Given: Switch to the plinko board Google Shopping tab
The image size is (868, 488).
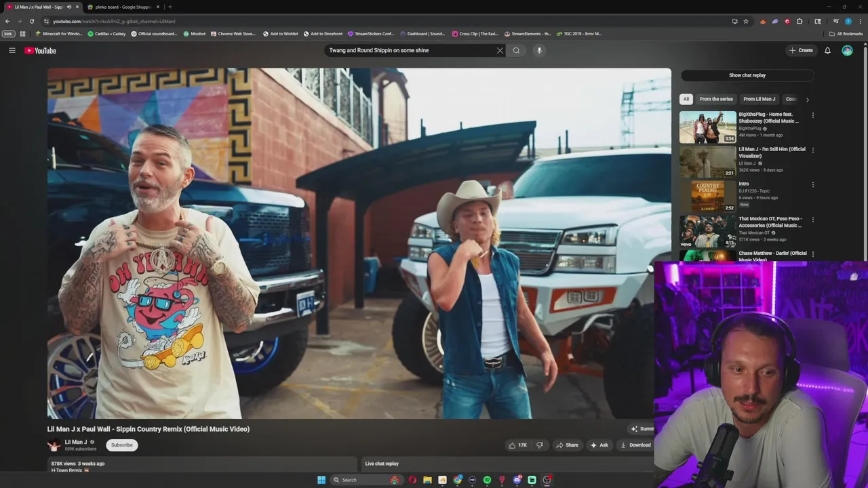Looking at the screenshot, I should tap(123, 7).
